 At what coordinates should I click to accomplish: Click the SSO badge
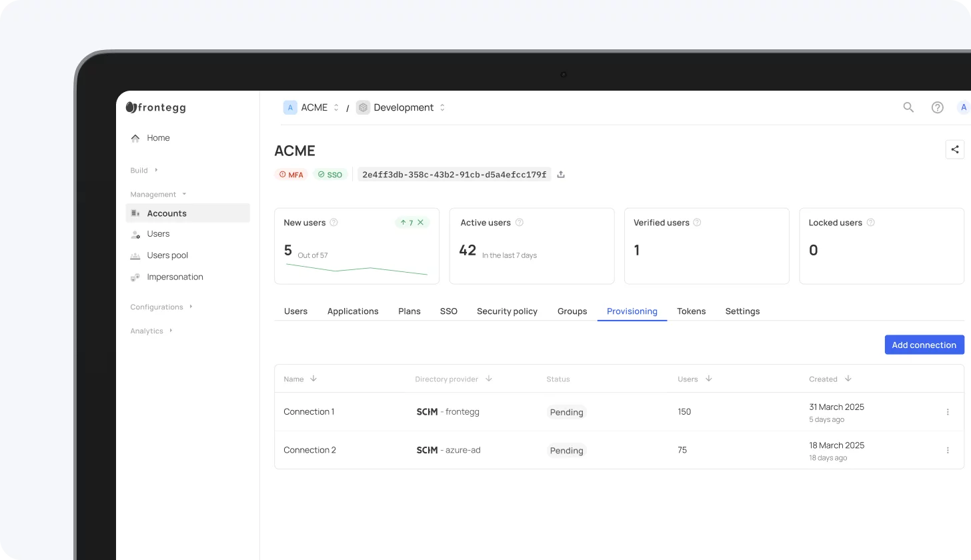(x=330, y=175)
